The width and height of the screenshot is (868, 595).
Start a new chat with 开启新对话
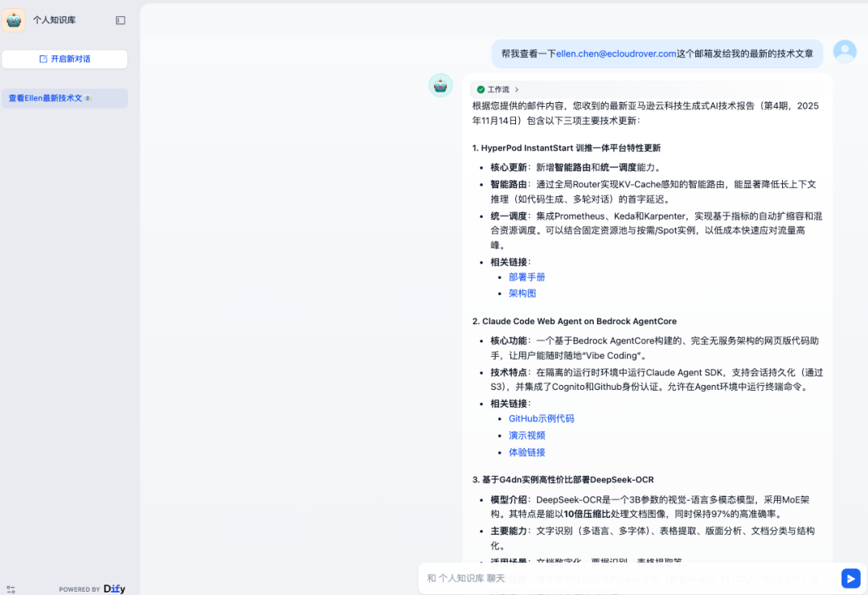coord(64,59)
